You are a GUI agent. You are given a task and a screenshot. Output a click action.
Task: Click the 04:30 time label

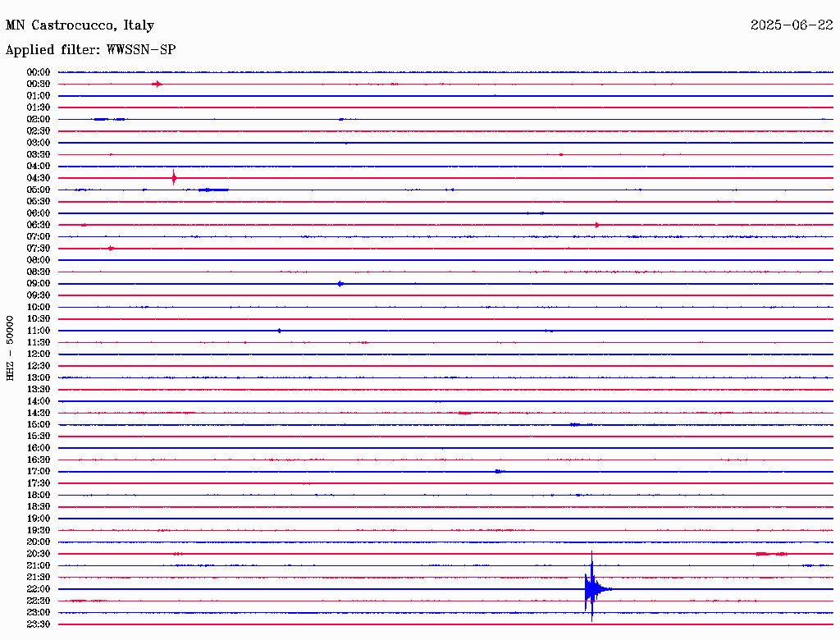tap(39, 178)
